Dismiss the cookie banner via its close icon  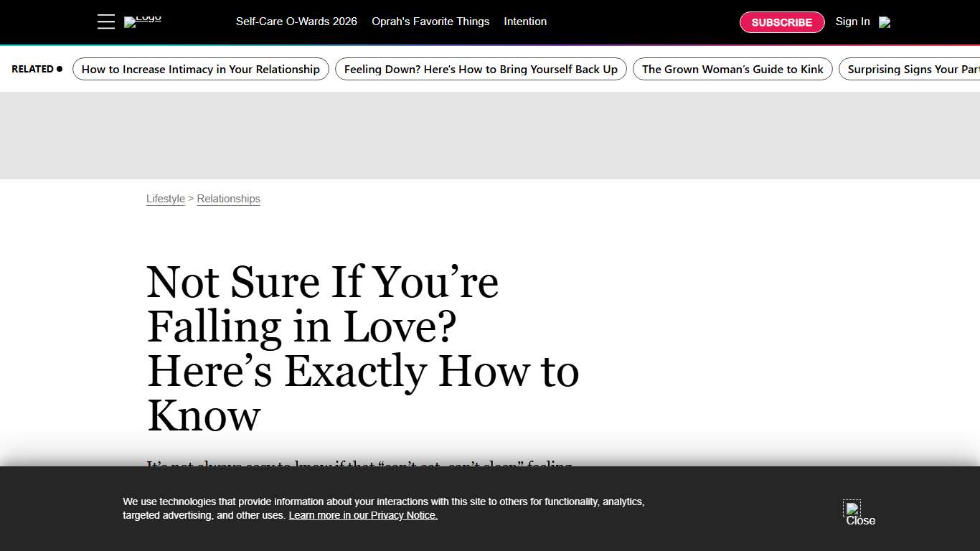tap(851, 508)
